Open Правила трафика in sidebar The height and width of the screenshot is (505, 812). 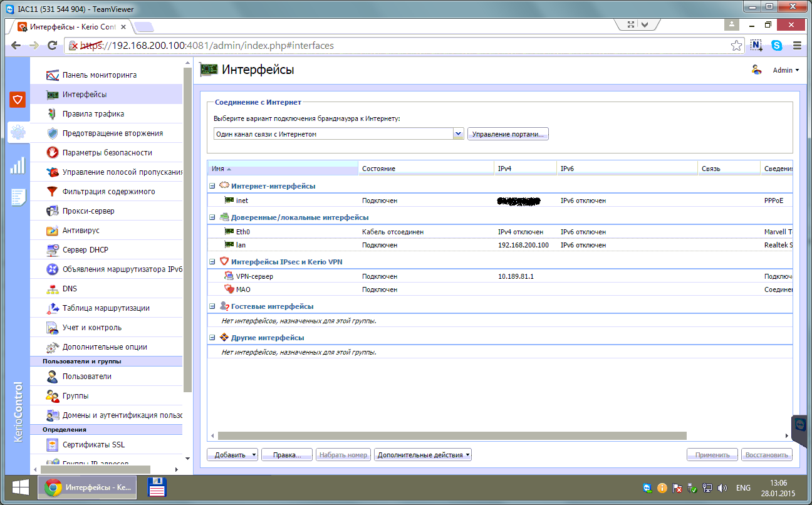(93, 114)
